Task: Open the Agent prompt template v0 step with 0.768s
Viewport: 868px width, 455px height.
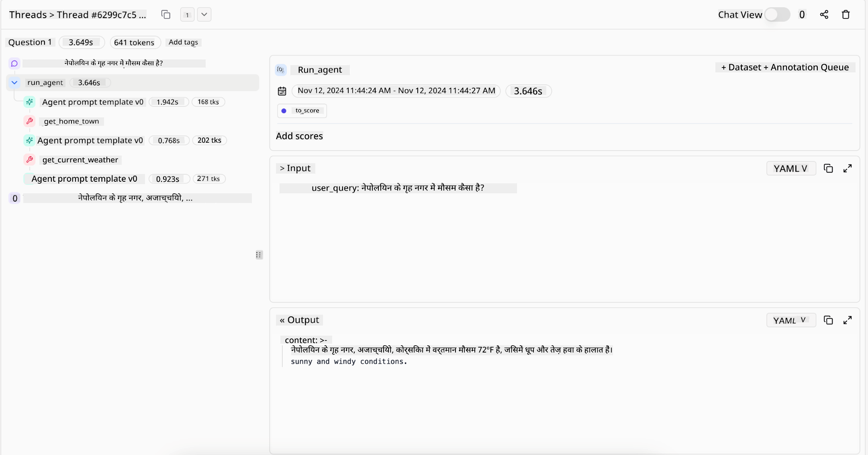Action: click(90, 140)
